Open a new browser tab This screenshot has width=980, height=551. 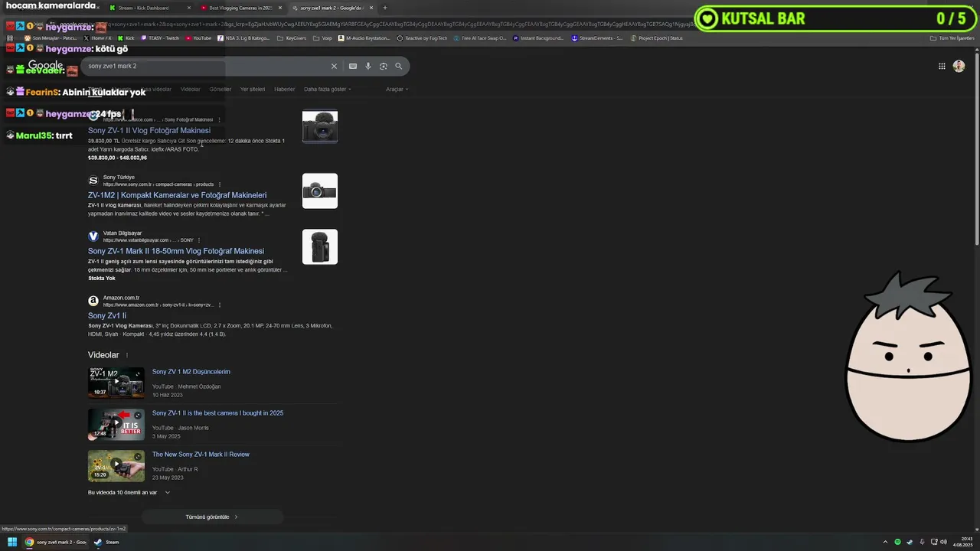(x=384, y=8)
